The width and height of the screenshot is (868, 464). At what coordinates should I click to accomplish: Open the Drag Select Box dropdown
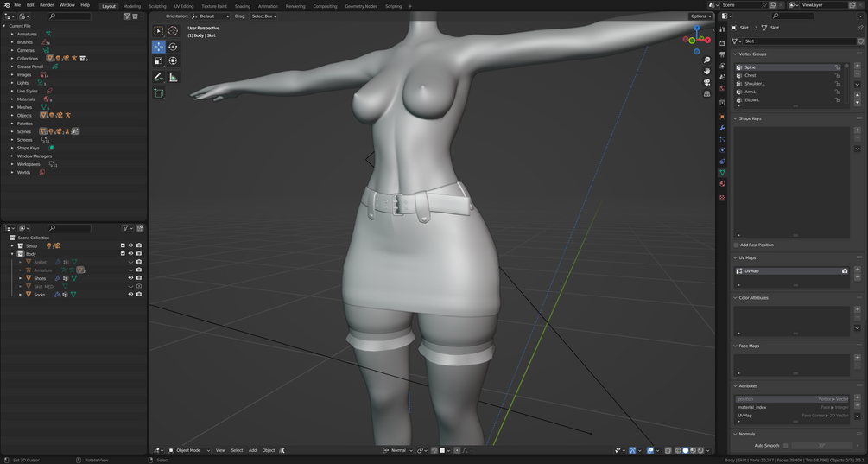point(264,16)
